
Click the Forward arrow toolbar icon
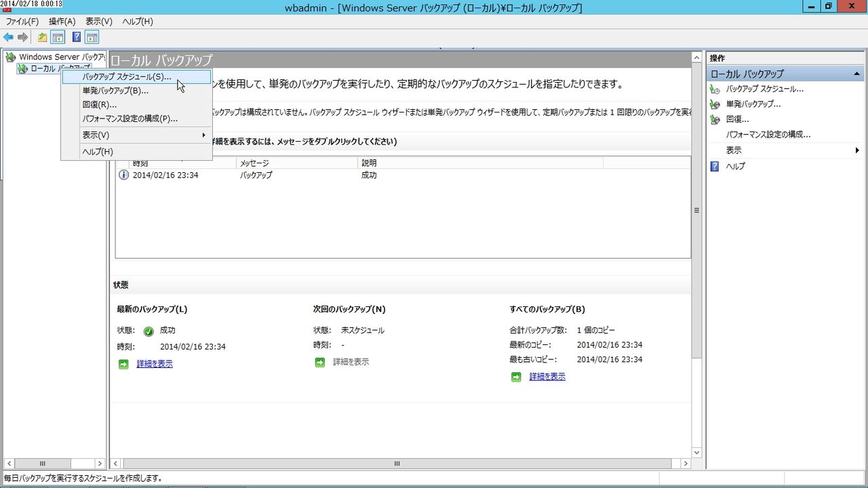[23, 37]
